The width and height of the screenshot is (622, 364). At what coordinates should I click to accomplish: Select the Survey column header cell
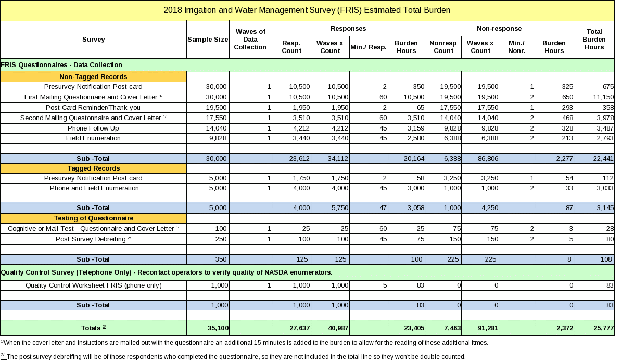click(93, 40)
